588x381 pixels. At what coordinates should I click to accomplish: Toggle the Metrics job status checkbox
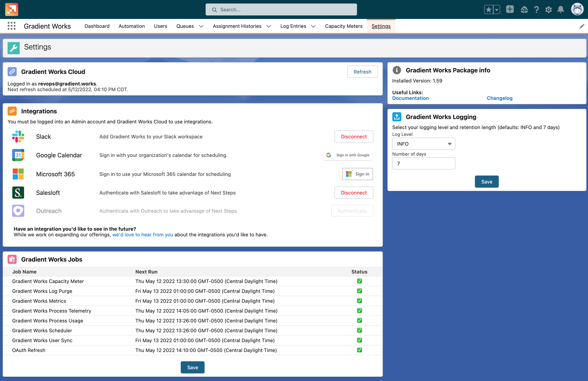[359, 301]
